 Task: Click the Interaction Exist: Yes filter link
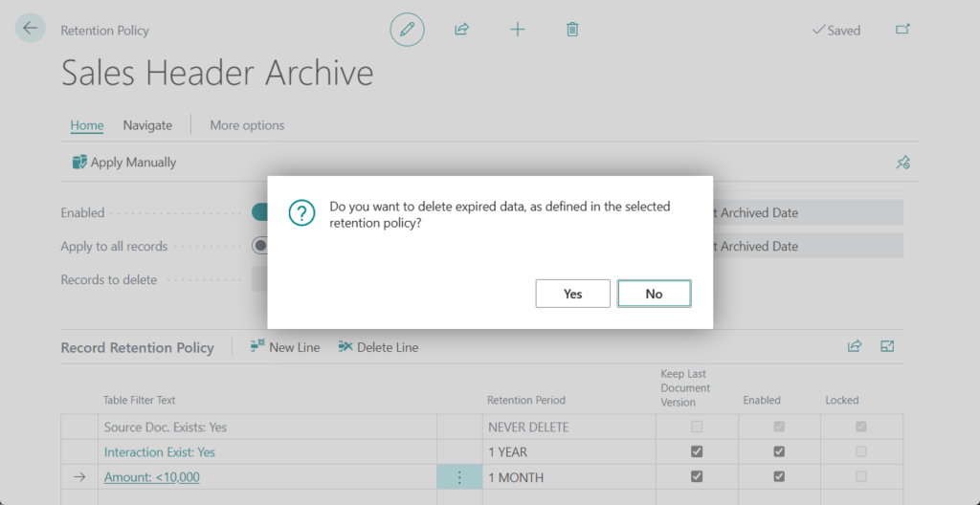coord(160,452)
